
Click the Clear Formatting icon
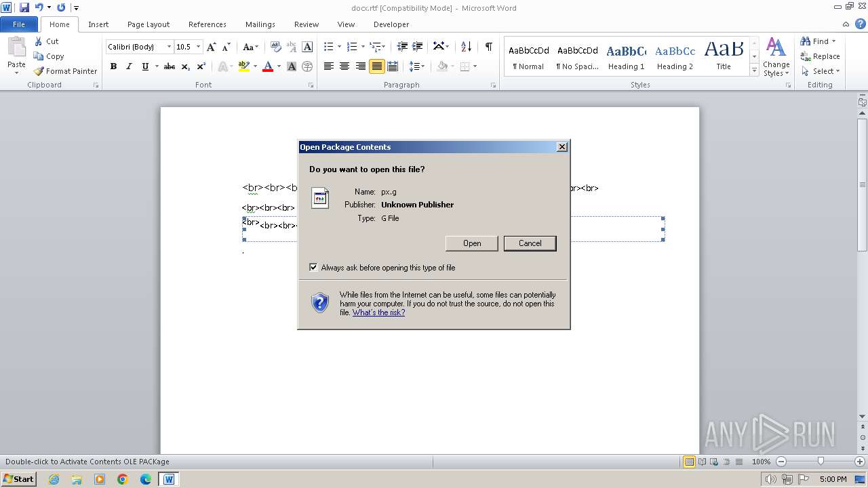point(275,47)
